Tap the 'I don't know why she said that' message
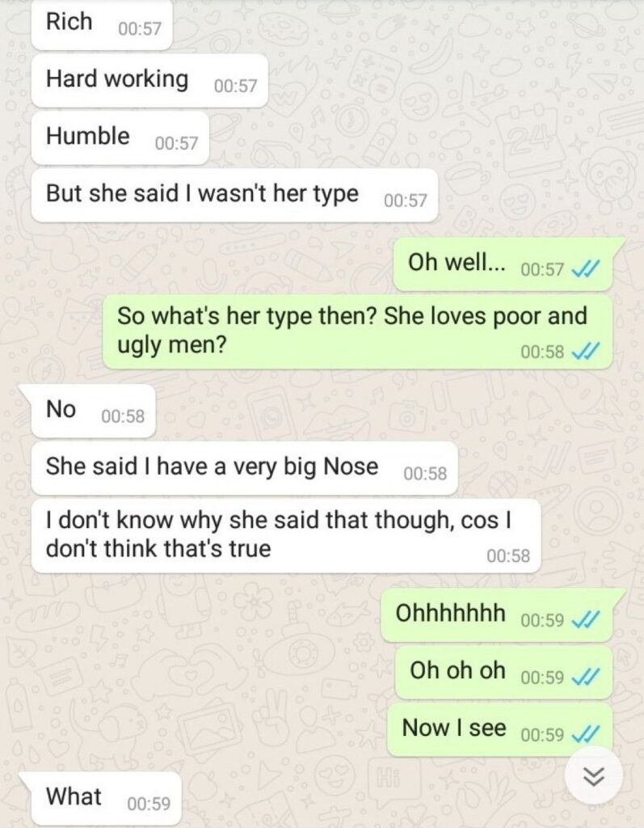 coord(286,536)
